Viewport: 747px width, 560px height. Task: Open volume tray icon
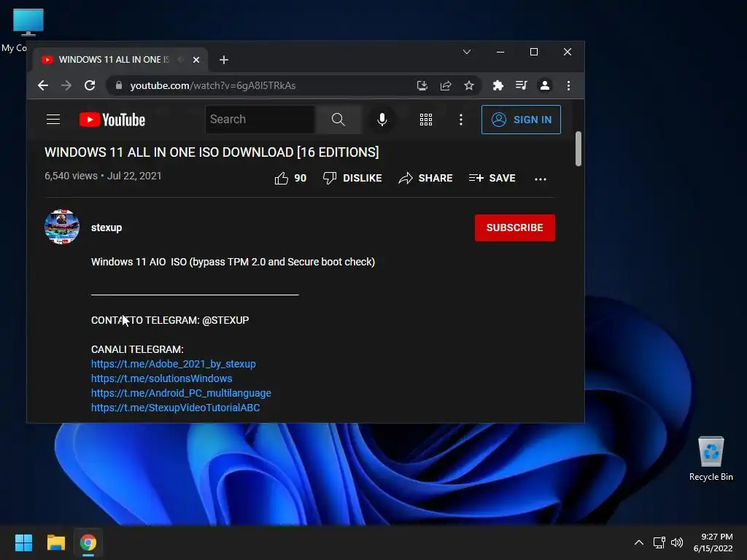(x=676, y=542)
